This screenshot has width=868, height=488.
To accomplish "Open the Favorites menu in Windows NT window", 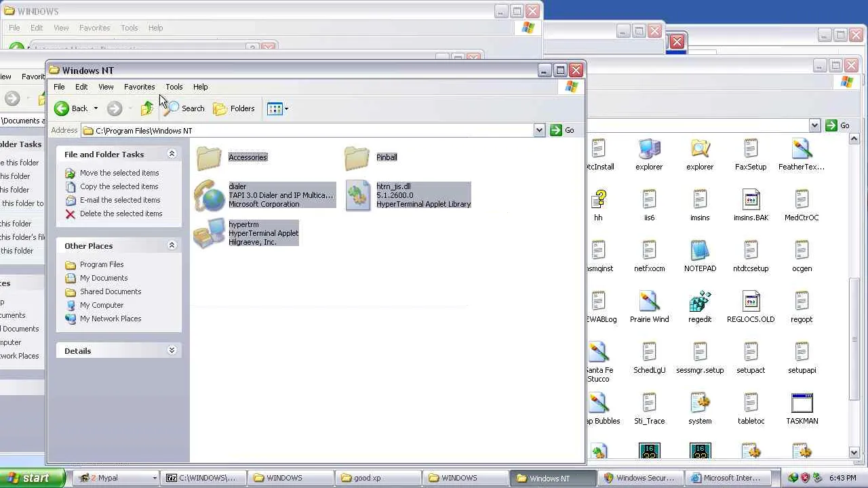I will 140,87.
